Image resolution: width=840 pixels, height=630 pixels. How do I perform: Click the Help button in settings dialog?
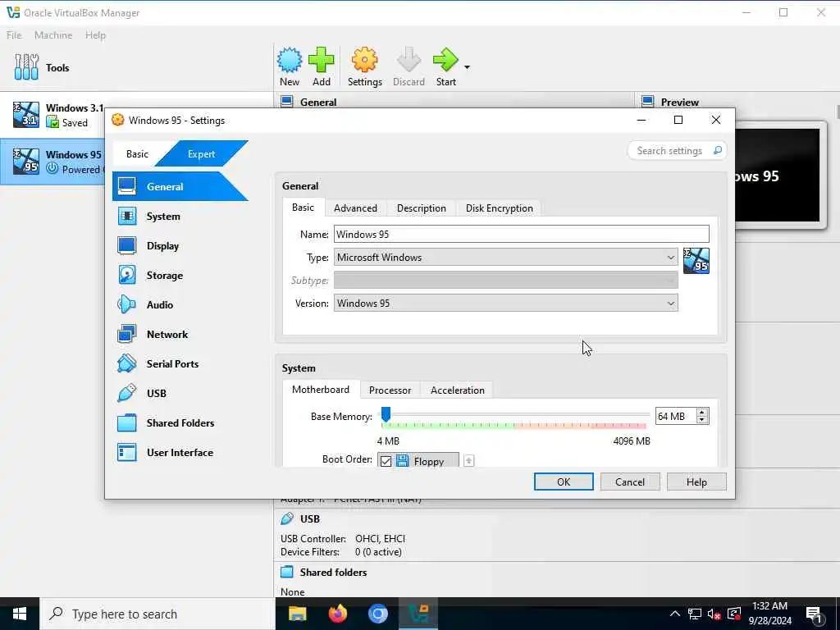pyautogui.click(x=696, y=482)
